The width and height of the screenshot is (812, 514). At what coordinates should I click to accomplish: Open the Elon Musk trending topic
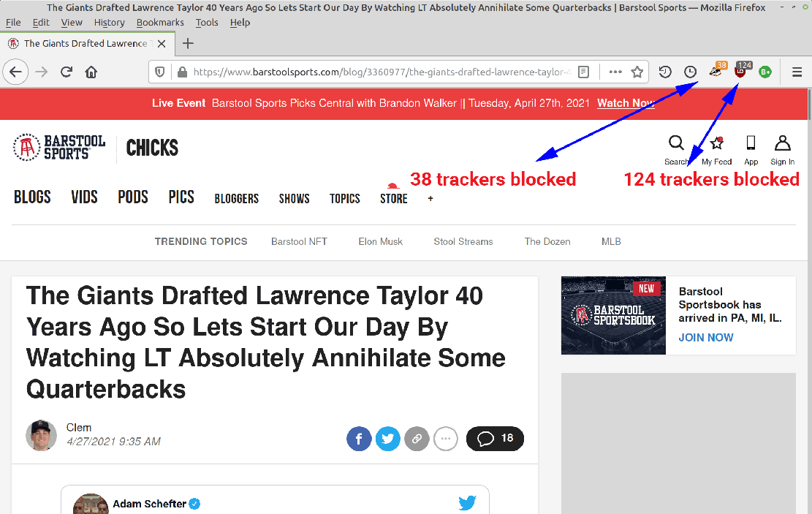[381, 241]
